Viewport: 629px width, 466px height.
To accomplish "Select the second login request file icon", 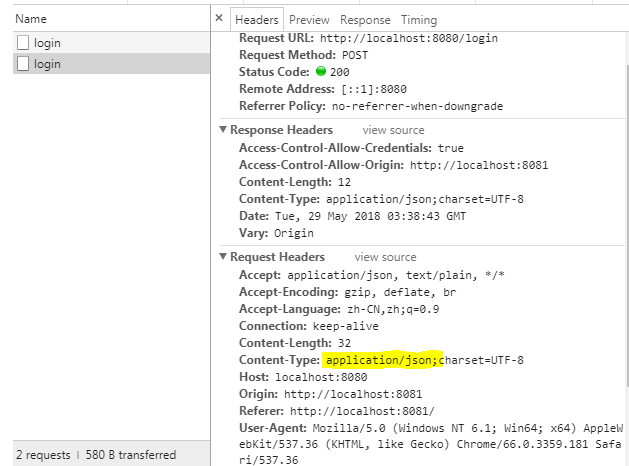I will (x=24, y=64).
